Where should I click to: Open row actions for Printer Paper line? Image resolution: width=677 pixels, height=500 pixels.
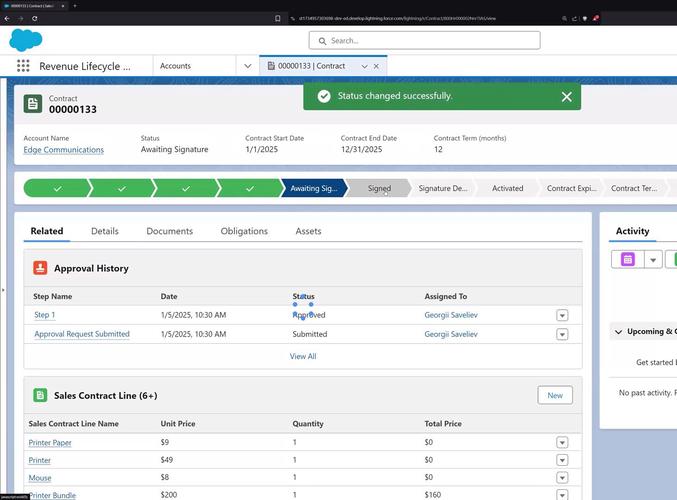click(562, 443)
